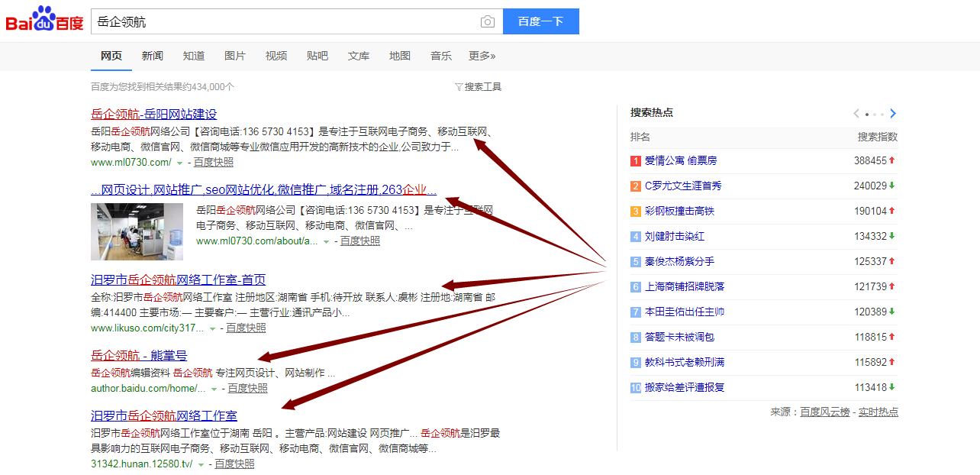Open hot search 本田圭佑出任主帅
The height and width of the screenshot is (475, 980).
pos(685,312)
